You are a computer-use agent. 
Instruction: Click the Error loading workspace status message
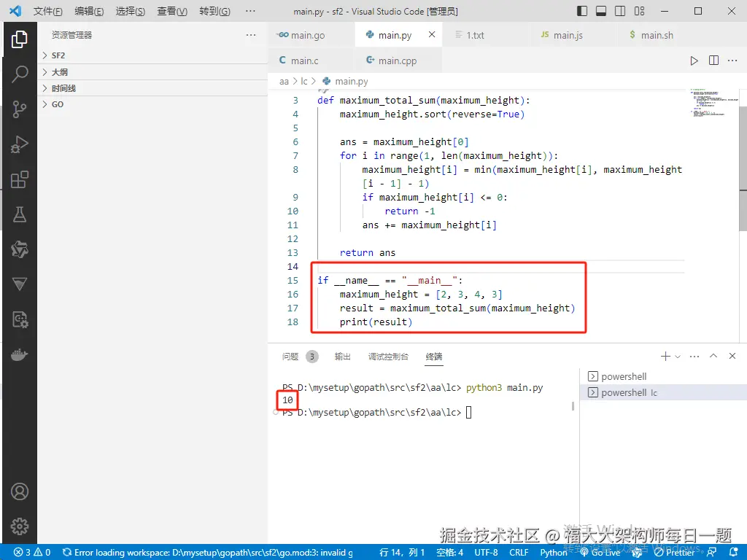pos(208,553)
